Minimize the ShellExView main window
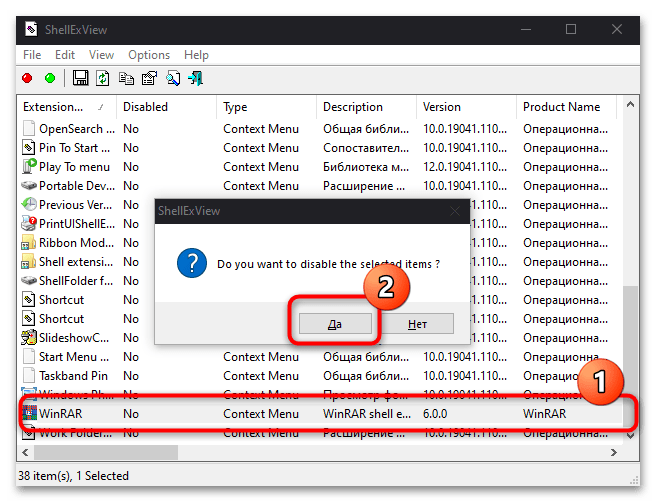The height and width of the screenshot is (502, 656). point(526,30)
